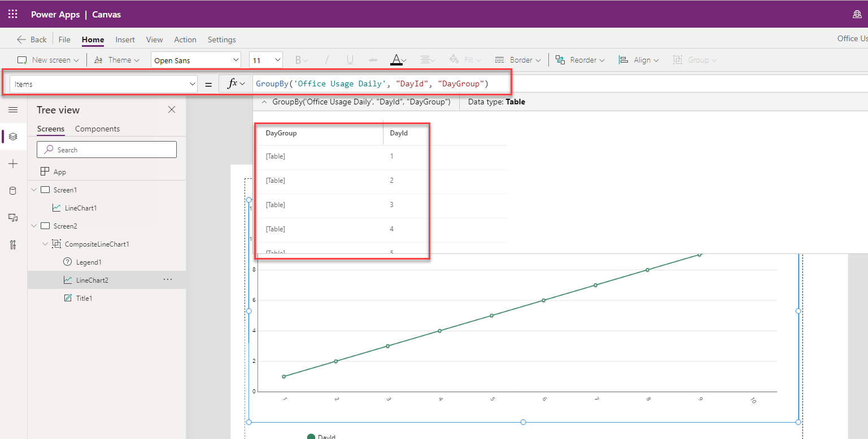Select Legend1 in the tree view
The height and width of the screenshot is (439, 868).
[89, 262]
